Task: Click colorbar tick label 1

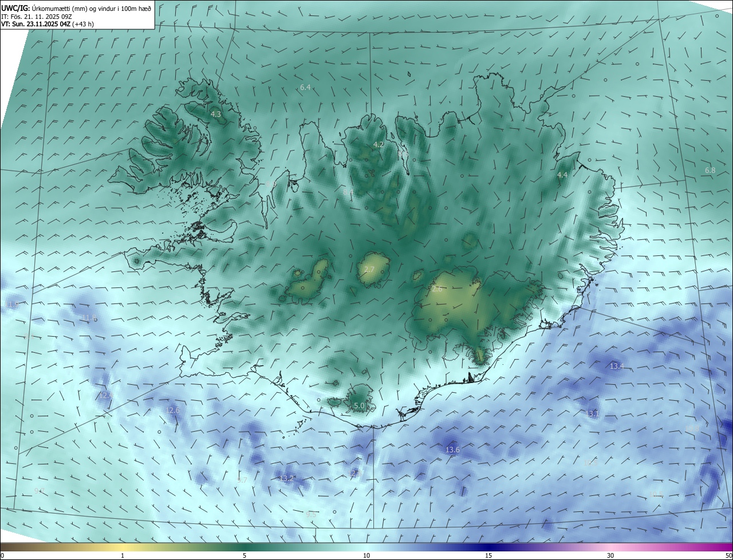Action: [123, 555]
